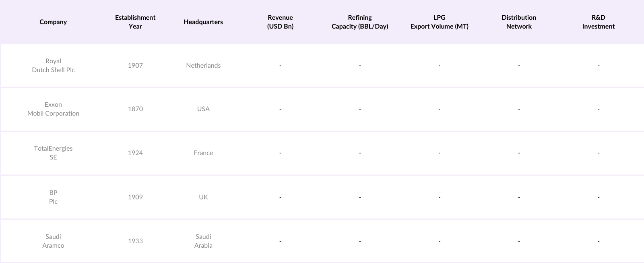Screen dimensions: 644x263
Task: Select the Refining Capacity (BBL/Day) header
Action: pos(360,22)
